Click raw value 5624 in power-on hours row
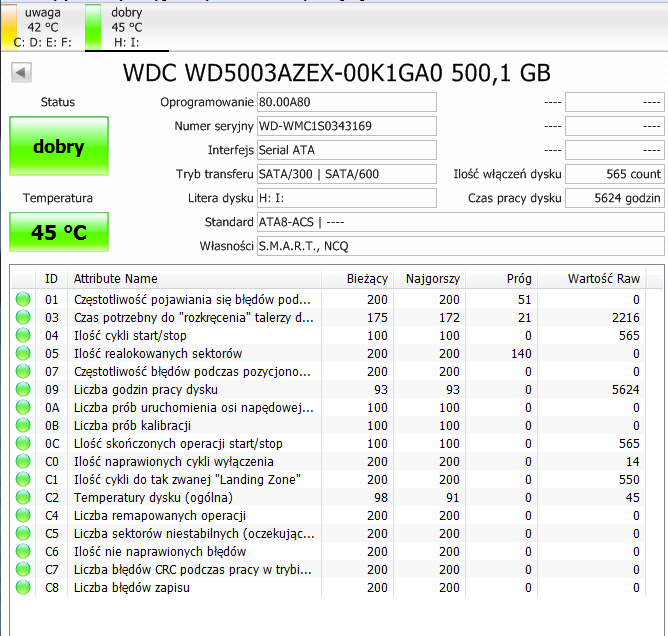The height and width of the screenshot is (636, 668). coord(625,389)
